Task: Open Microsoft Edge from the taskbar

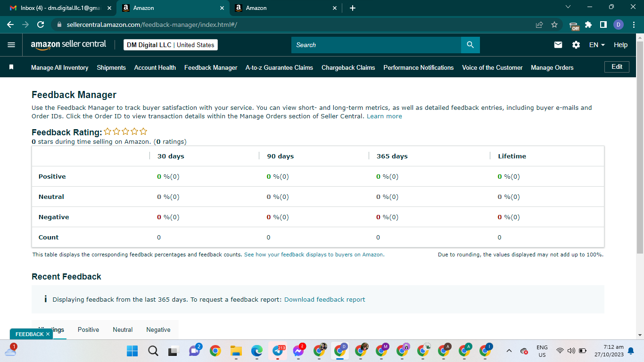Action: (256, 351)
